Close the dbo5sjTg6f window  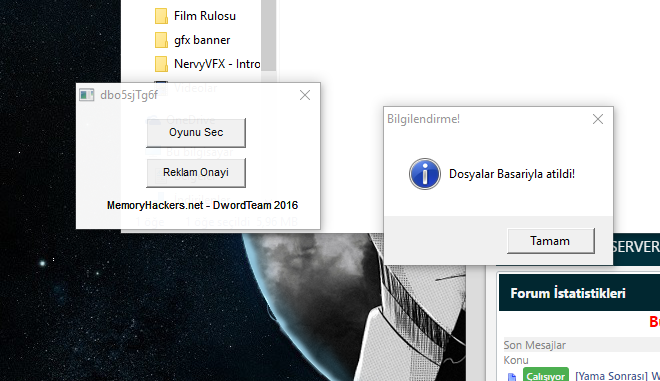305,95
